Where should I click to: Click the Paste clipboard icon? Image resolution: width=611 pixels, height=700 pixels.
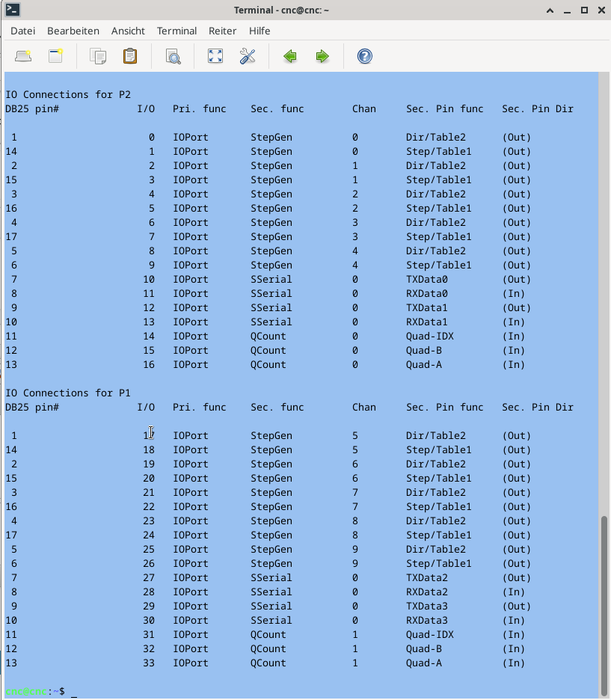[130, 56]
